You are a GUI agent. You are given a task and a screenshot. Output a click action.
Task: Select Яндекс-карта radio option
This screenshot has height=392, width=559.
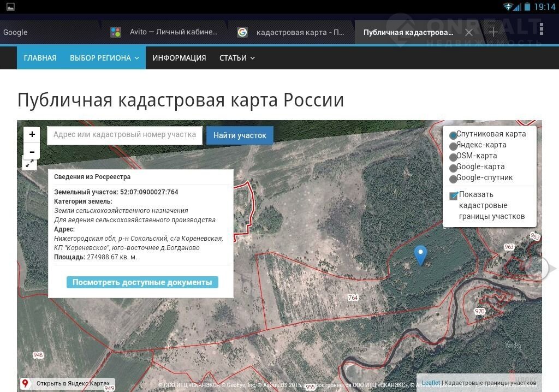(453, 146)
